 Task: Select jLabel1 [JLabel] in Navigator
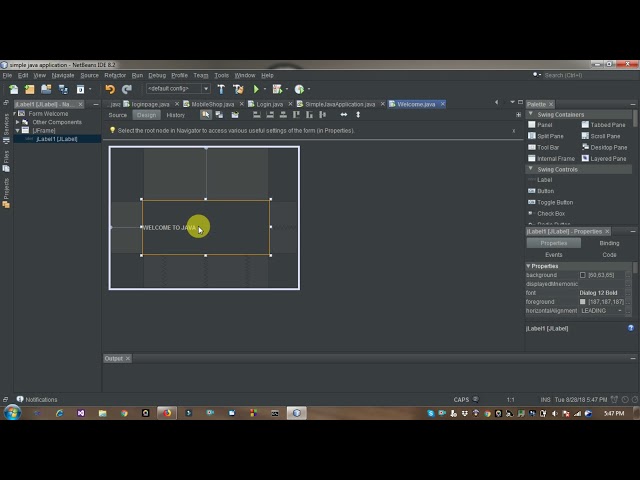[x=57, y=139]
